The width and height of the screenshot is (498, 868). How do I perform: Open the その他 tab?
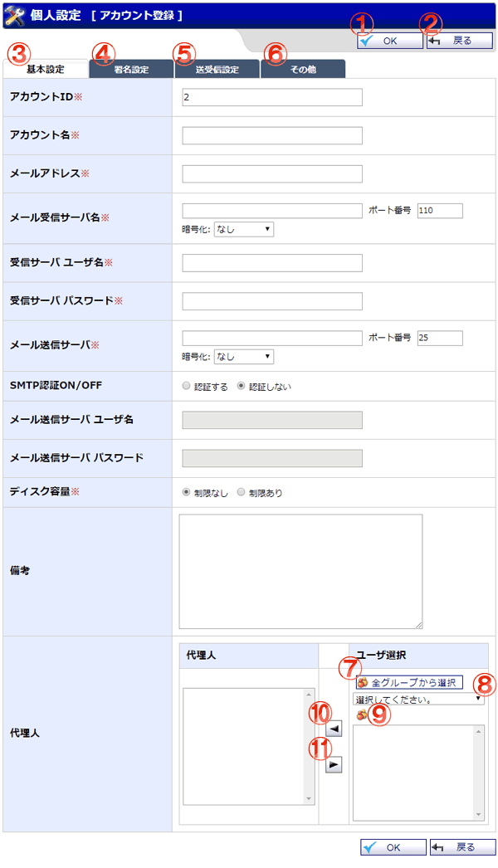coord(303,69)
